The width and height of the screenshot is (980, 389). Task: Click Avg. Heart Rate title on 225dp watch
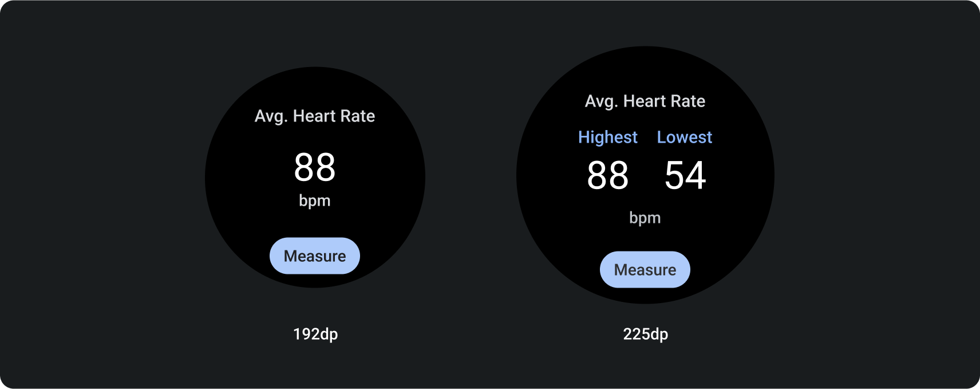pos(645,101)
